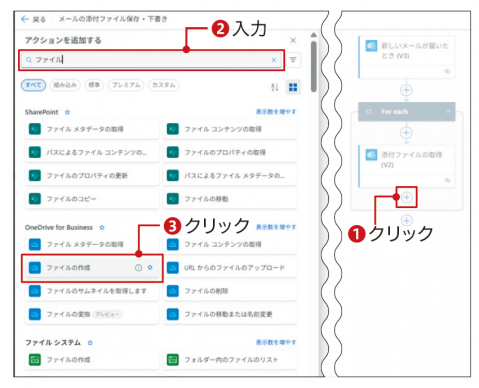Image resolution: width=479 pixels, height=388 pixels.
Task: Click OneDrive icon on ファイル コンテンツの取得
Action: [173, 244]
